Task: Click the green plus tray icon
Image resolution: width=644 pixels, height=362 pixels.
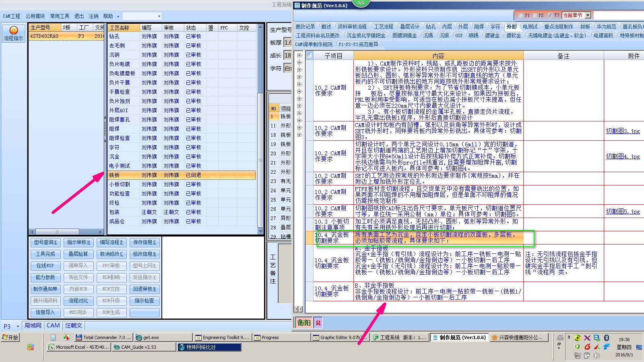Action: click(577, 338)
